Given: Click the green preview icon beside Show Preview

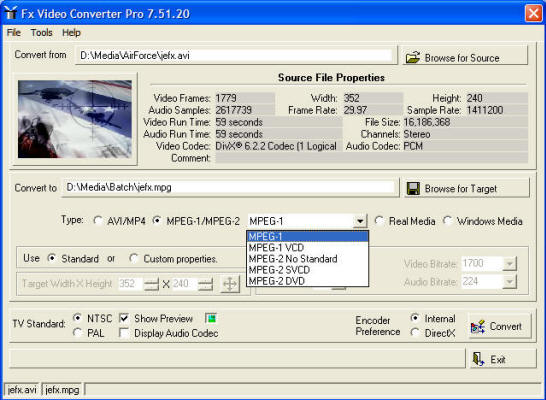Looking at the screenshot, I should [211, 318].
